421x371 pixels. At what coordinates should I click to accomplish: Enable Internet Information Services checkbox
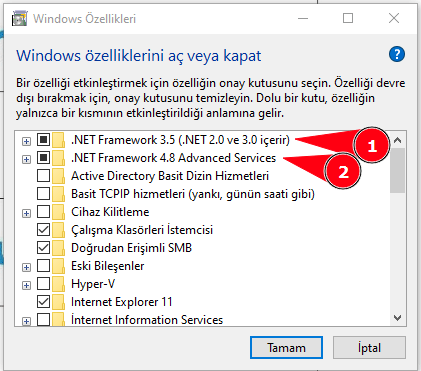tap(43, 319)
